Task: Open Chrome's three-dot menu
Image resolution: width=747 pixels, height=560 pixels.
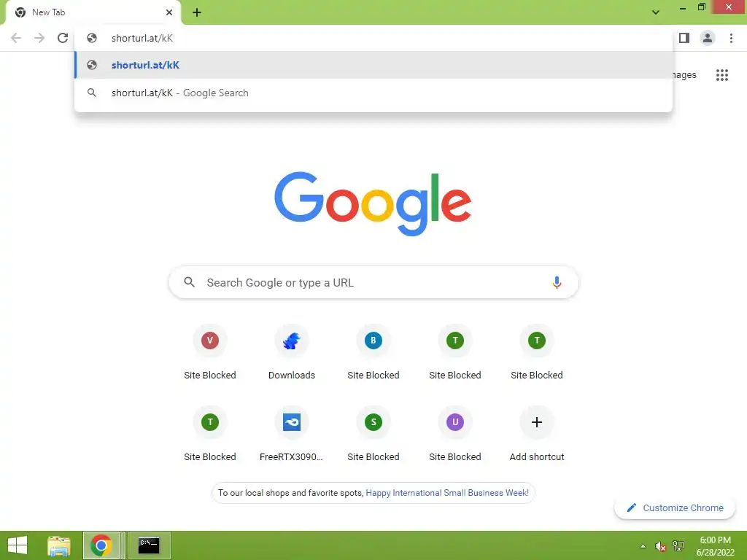Action: [731, 38]
